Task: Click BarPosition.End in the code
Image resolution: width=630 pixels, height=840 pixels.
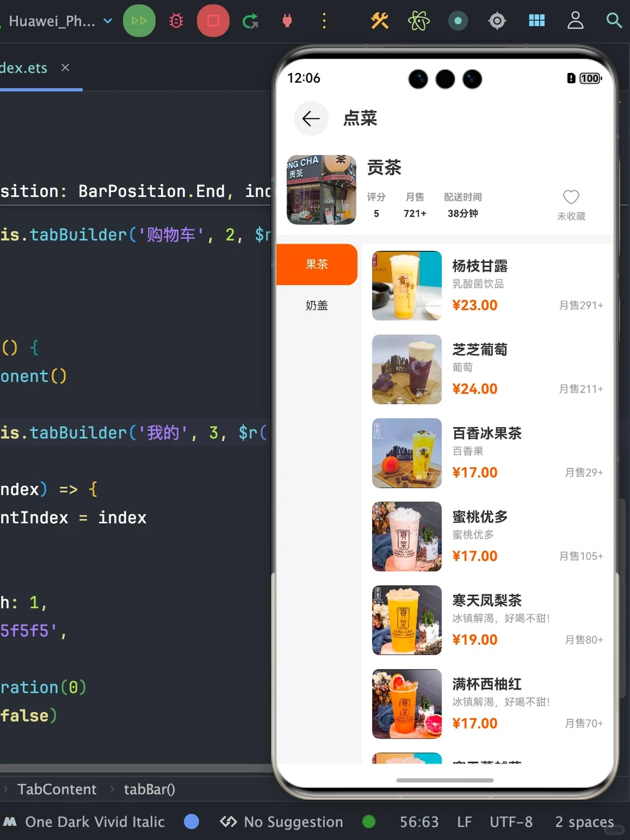Action: pyautogui.click(x=152, y=191)
